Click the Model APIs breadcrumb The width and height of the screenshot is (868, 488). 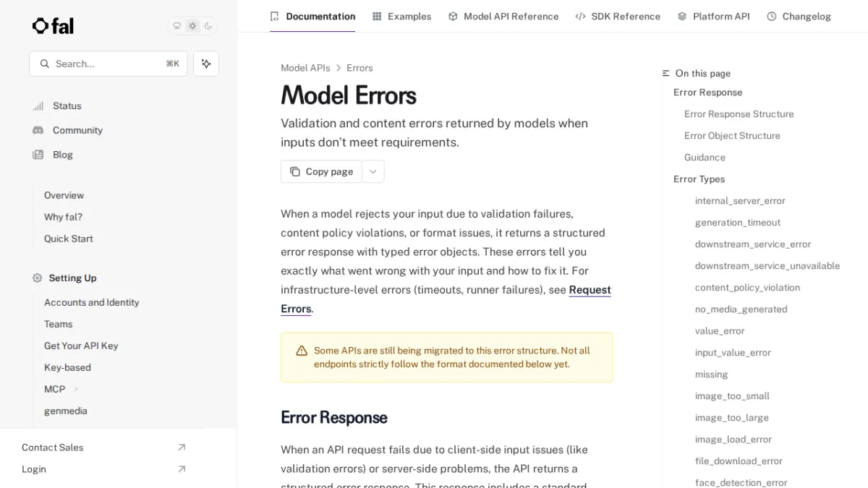coord(305,68)
